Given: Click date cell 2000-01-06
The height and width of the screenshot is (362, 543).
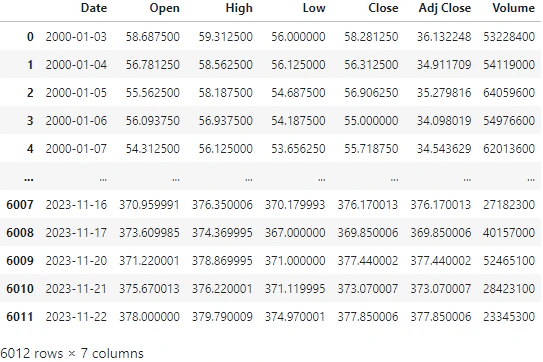Looking at the screenshot, I should click(x=76, y=121).
